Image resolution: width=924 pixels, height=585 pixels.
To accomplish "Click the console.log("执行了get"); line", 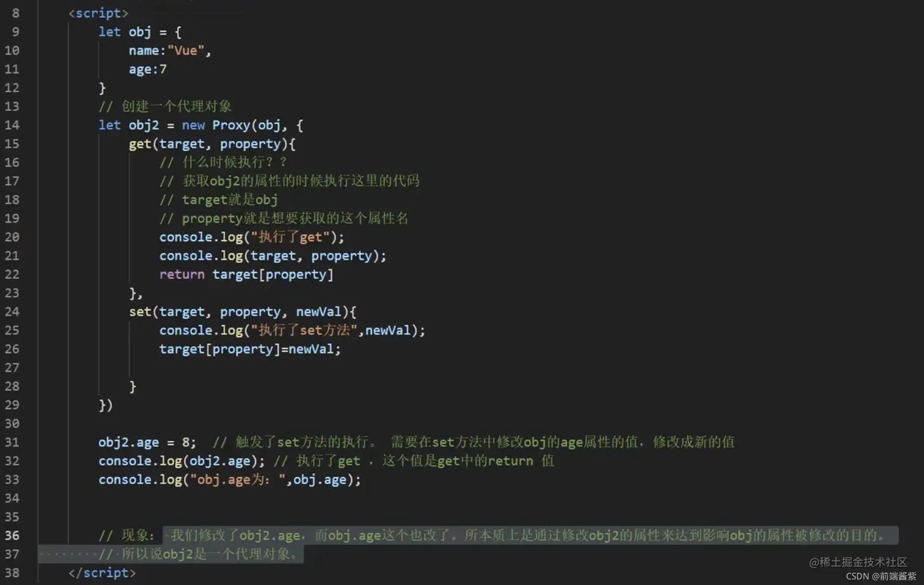I will (252, 237).
